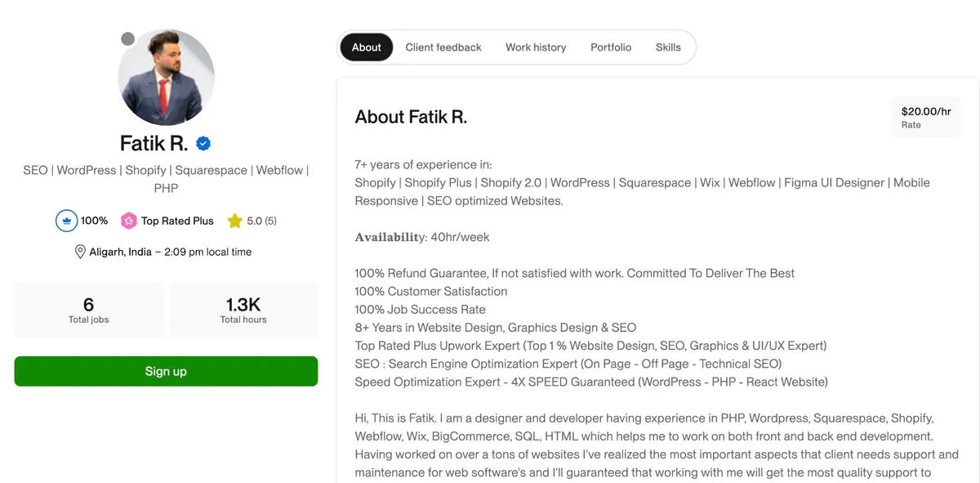Click the 100% job success crown icon
980x483 pixels.
pos(66,221)
